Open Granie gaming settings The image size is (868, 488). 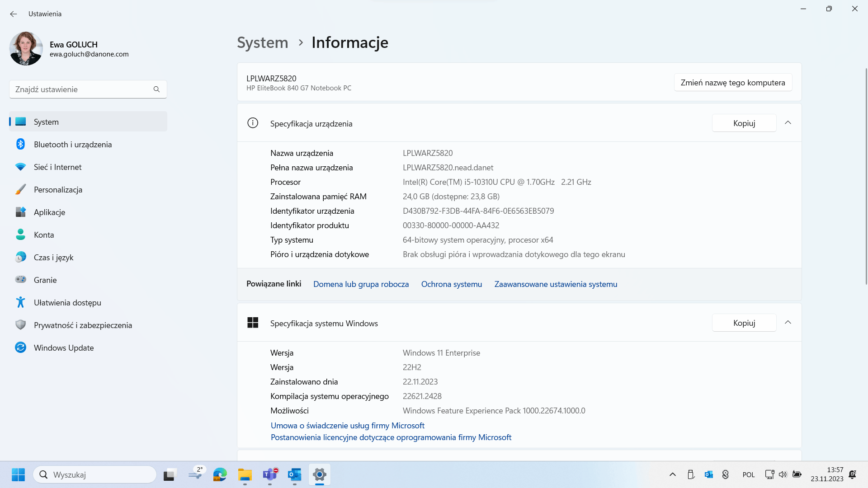[x=45, y=280]
